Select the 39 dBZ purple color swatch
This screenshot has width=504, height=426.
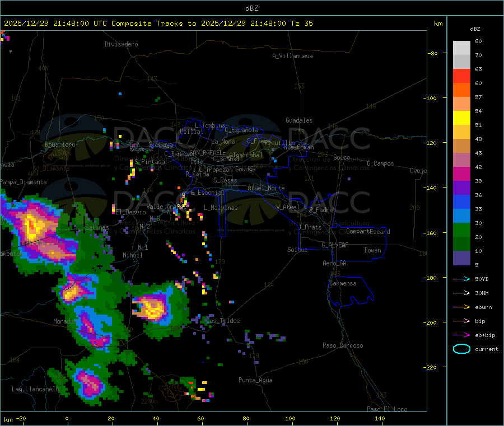(461, 188)
